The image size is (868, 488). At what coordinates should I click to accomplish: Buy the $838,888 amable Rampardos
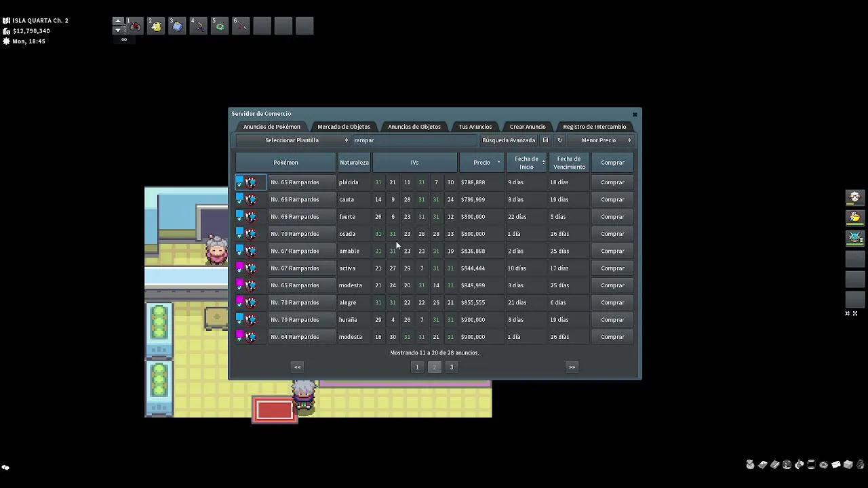point(612,251)
